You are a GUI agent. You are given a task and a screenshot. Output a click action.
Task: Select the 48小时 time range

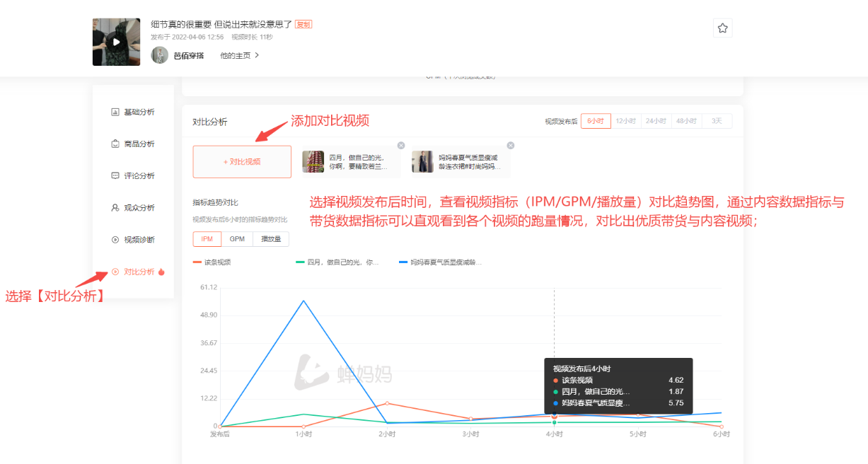click(x=687, y=121)
